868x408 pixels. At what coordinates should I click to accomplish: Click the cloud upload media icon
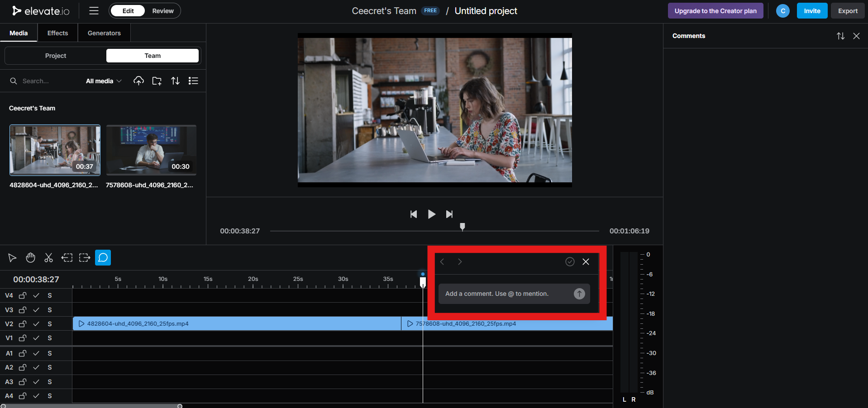138,81
